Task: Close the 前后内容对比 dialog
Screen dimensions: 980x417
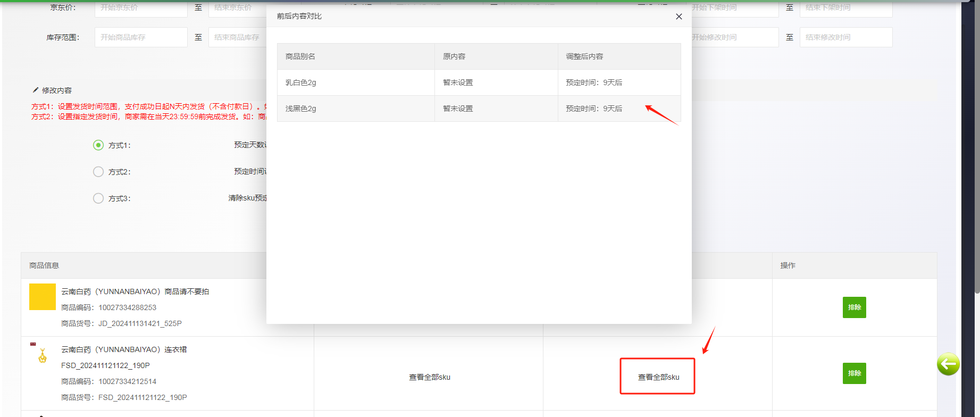Action: [x=679, y=16]
